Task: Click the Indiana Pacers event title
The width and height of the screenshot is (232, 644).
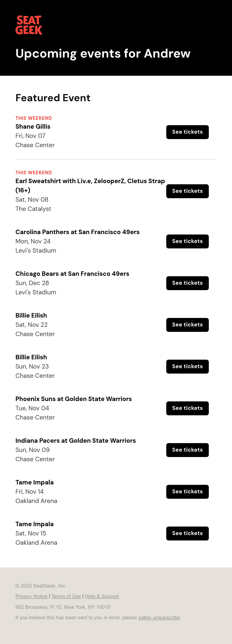Action: click(76, 440)
